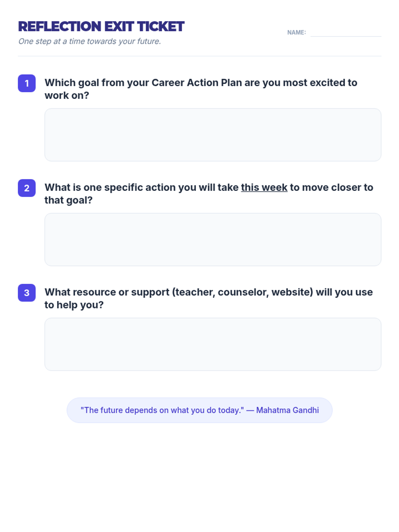Click the number 3 question badge
The height and width of the screenshot is (532, 399).
pyautogui.click(x=27, y=293)
